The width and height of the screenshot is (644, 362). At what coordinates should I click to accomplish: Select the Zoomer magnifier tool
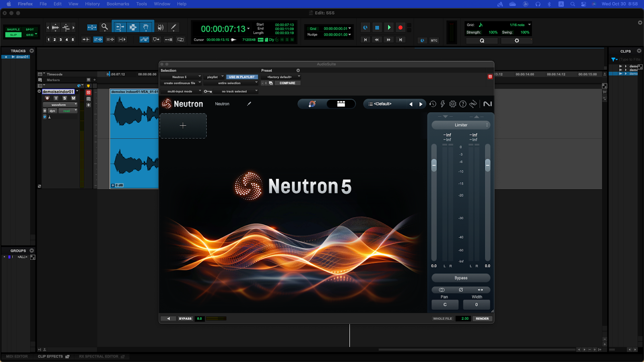[x=105, y=27]
